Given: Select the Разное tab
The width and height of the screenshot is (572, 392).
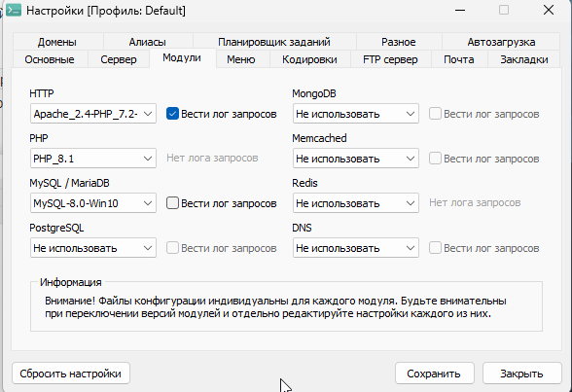Looking at the screenshot, I should [399, 42].
